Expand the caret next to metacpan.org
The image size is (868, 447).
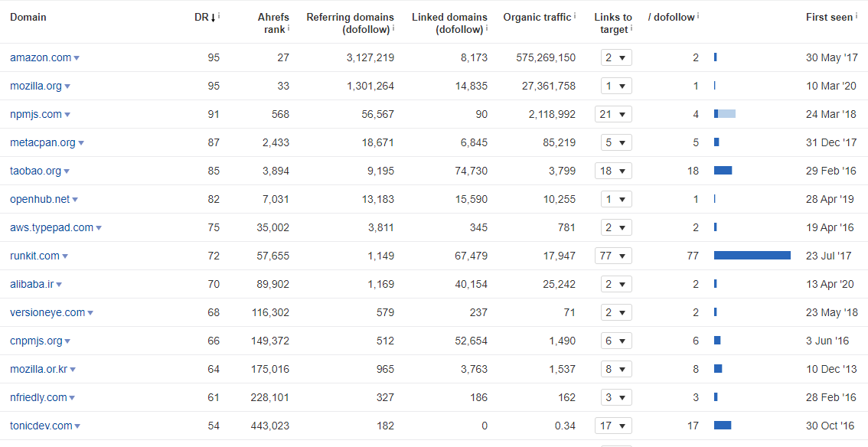[81, 142]
